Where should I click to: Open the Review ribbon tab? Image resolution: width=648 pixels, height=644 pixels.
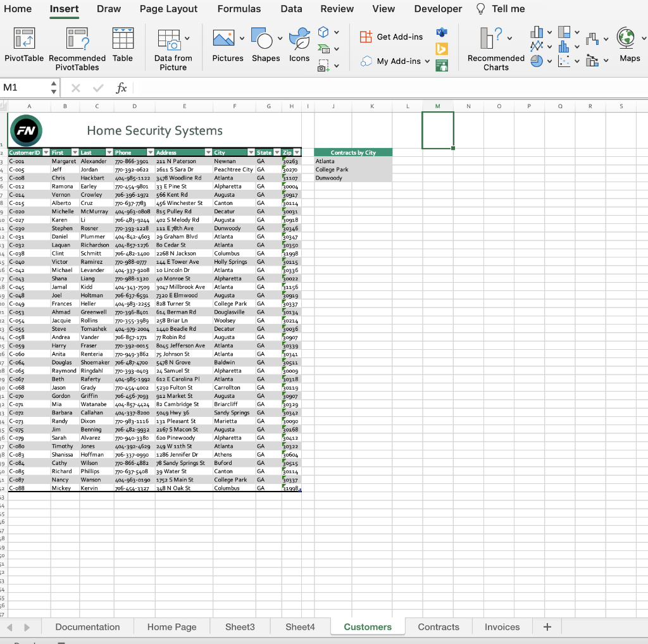pyautogui.click(x=337, y=9)
